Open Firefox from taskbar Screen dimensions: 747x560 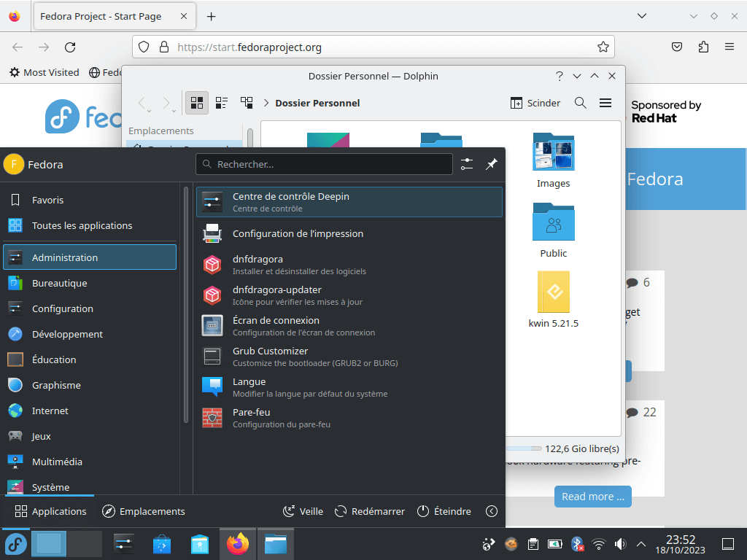[238, 544]
